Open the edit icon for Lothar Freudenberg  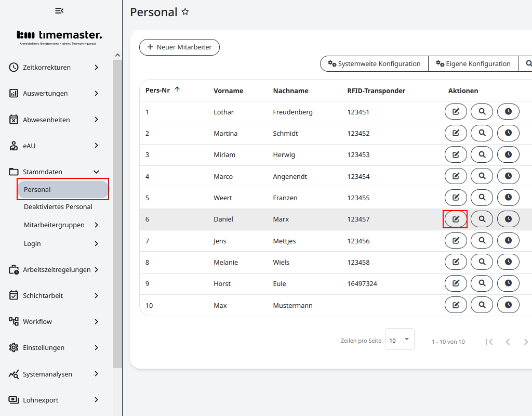[x=456, y=111]
